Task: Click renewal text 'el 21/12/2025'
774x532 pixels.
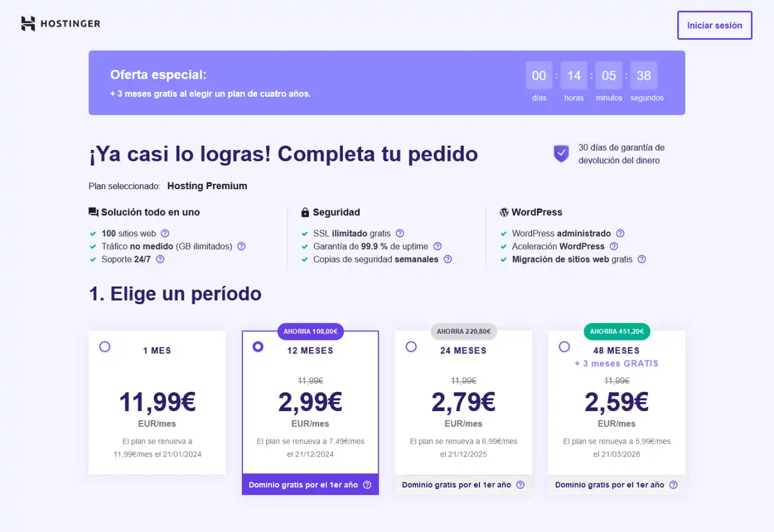Action: (x=464, y=454)
